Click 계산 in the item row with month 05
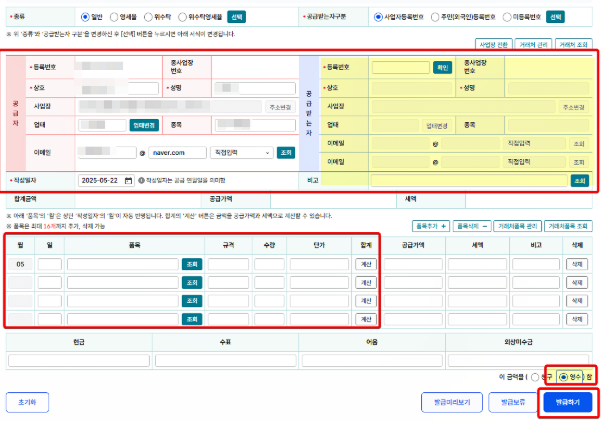This screenshot has width=602, height=422. [x=366, y=264]
